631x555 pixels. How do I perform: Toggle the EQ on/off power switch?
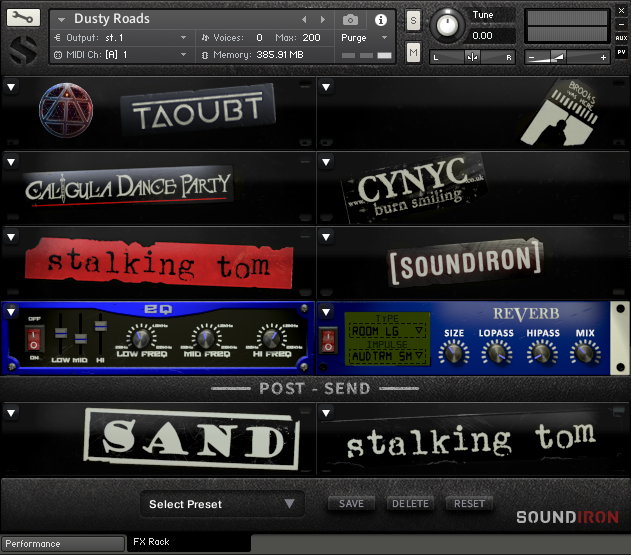coord(33,340)
